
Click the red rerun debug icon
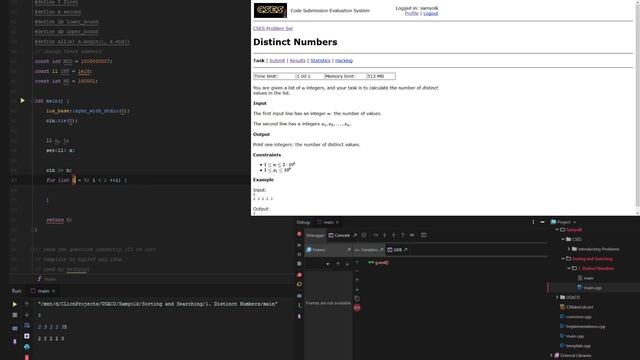299,233
